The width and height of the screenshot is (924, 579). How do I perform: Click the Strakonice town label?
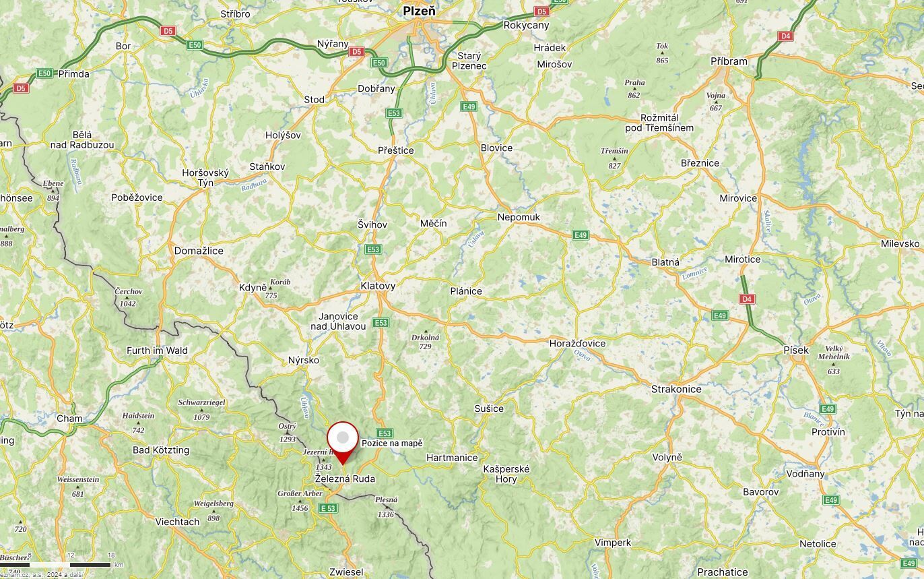click(676, 389)
